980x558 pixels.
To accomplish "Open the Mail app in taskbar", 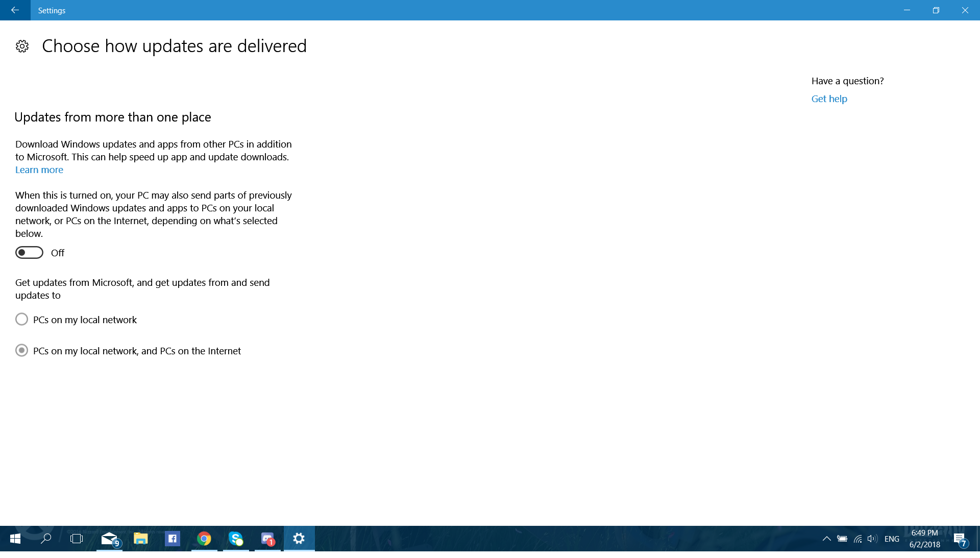I will click(109, 539).
